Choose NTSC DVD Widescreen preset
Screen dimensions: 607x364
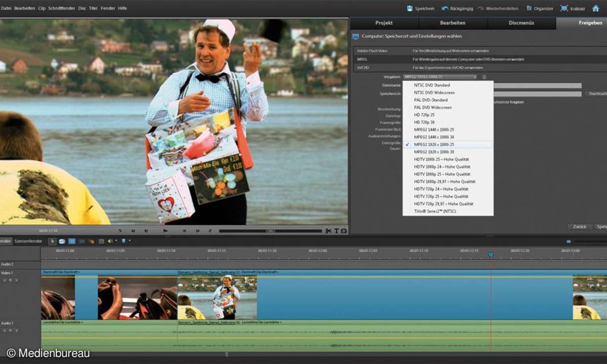pyautogui.click(x=448, y=93)
